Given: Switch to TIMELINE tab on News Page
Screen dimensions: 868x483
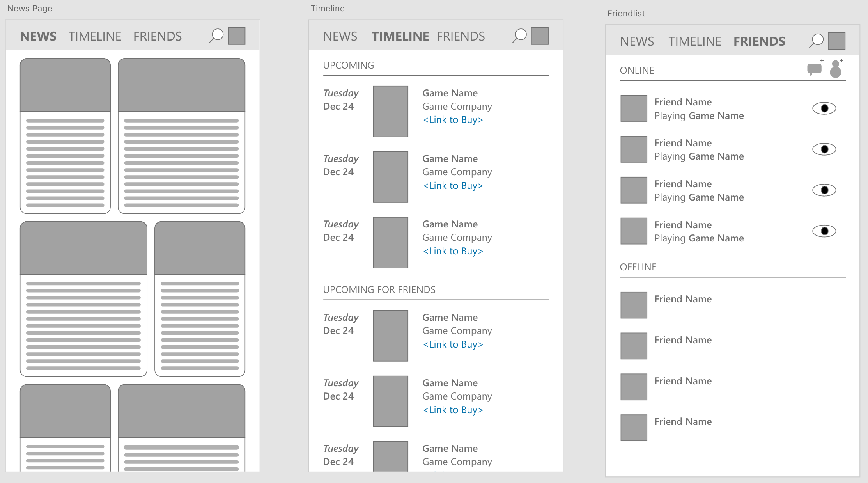Looking at the screenshot, I should point(95,36).
